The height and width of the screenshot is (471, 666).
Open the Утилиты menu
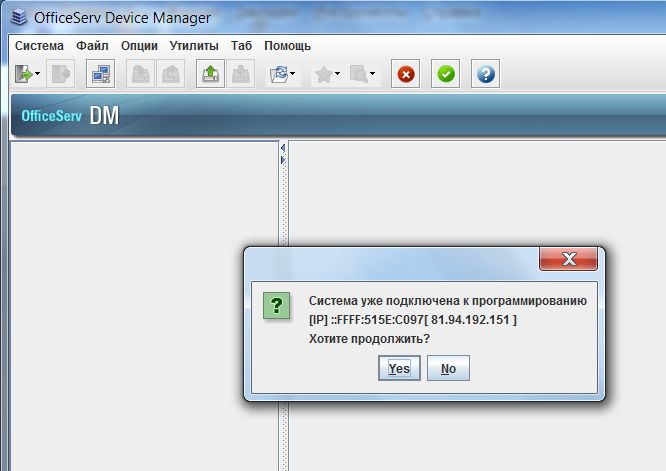pos(194,45)
